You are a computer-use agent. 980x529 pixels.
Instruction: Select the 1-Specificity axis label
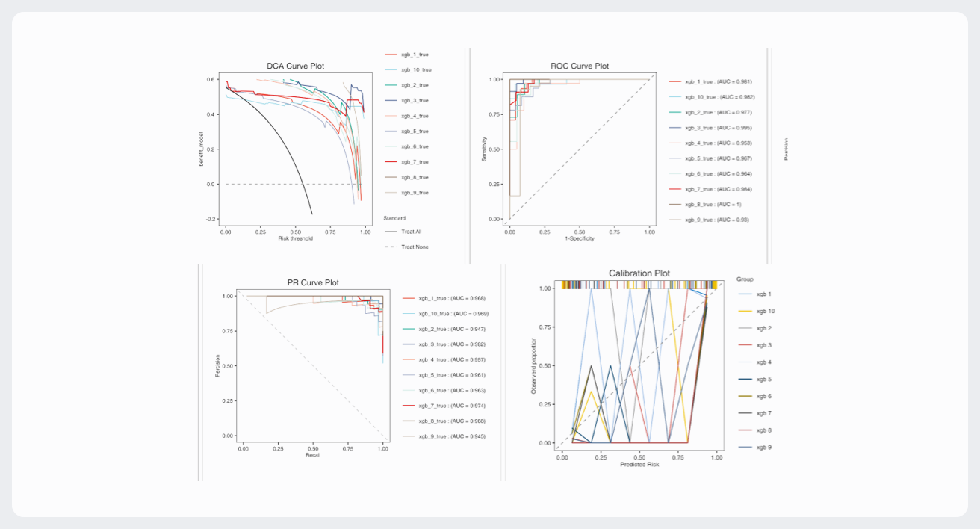(x=579, y=239)
